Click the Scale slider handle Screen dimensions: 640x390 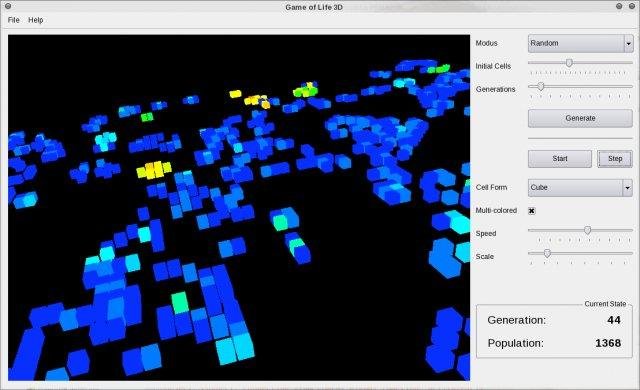(547, 254)
